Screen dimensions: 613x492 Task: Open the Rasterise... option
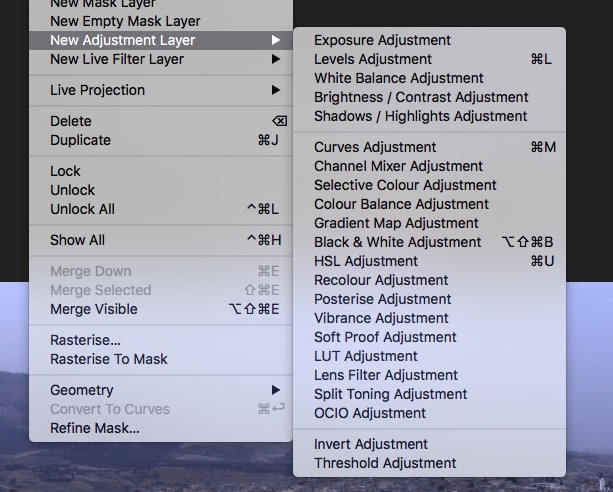161,340
